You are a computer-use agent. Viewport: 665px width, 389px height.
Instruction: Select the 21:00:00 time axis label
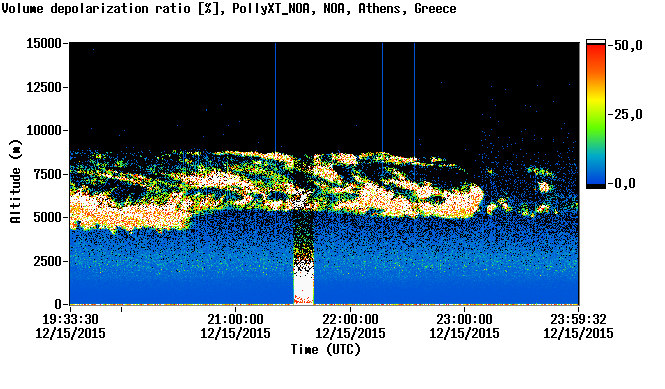coord(235,319)
